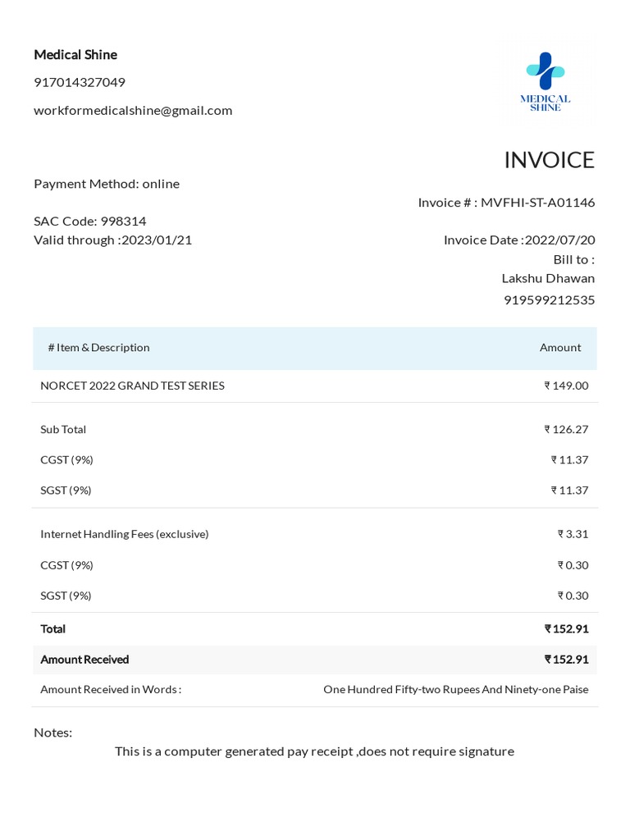Click the Medical Shine logo

click(x=546, y=82)
